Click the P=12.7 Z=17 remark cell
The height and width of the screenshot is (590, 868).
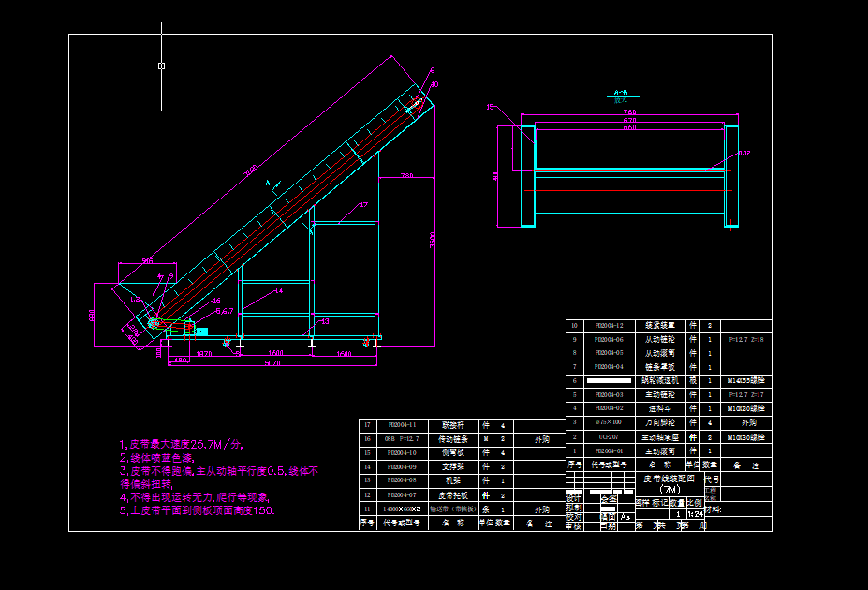(x=746, y=394)
